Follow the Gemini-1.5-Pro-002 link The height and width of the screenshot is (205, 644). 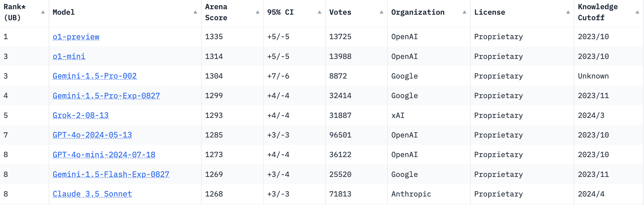(x=95, y=76)
